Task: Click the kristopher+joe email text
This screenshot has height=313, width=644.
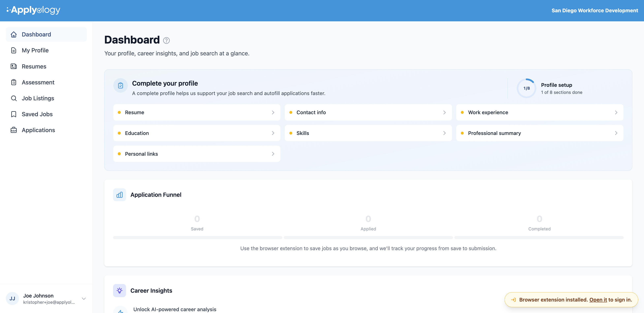Action: pyautogui.click(x=49, y=302)
